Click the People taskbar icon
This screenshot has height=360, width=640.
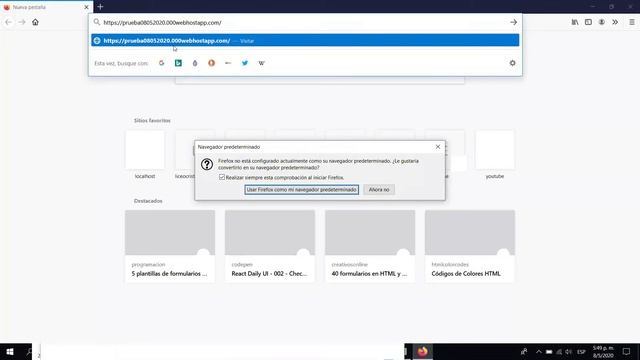(524, 351)
